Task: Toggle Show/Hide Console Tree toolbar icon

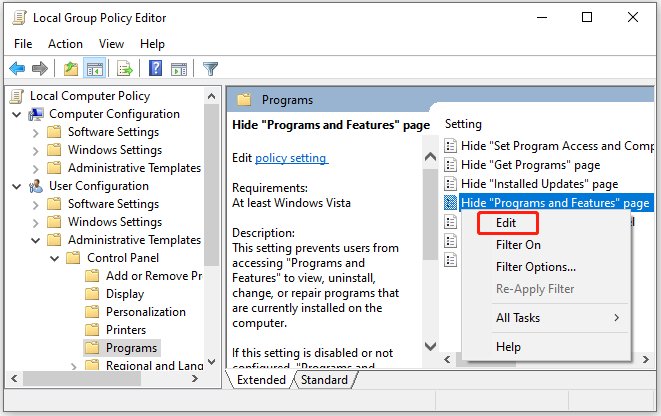Action: 93,68
